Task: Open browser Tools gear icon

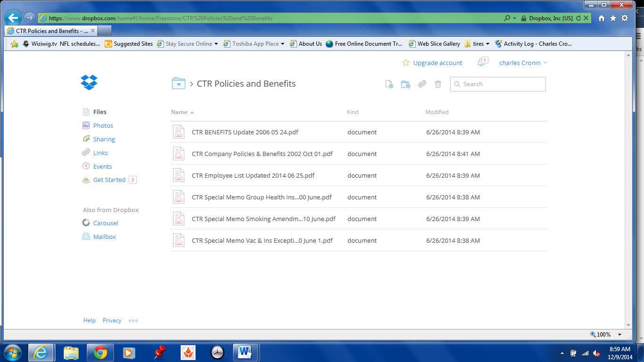Action: pyautogui.click(x=625, y=18)
